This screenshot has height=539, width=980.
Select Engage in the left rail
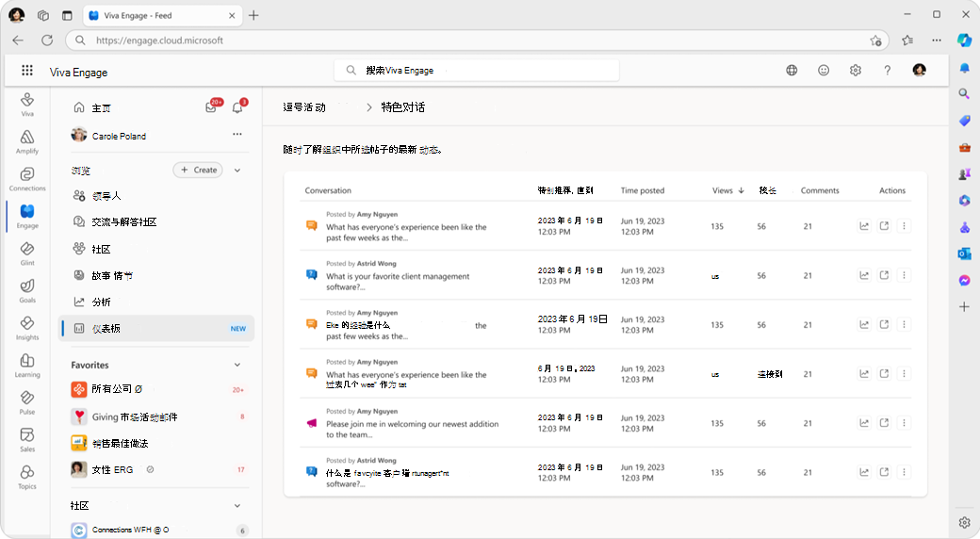[x=27, y=217]
